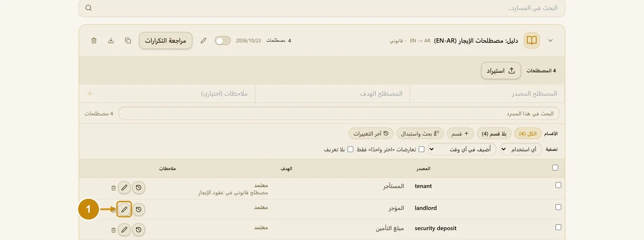The width and height of the screenshot is (644, 240).
Task: Select the landlord row checkbox
Action: [558, 207]
